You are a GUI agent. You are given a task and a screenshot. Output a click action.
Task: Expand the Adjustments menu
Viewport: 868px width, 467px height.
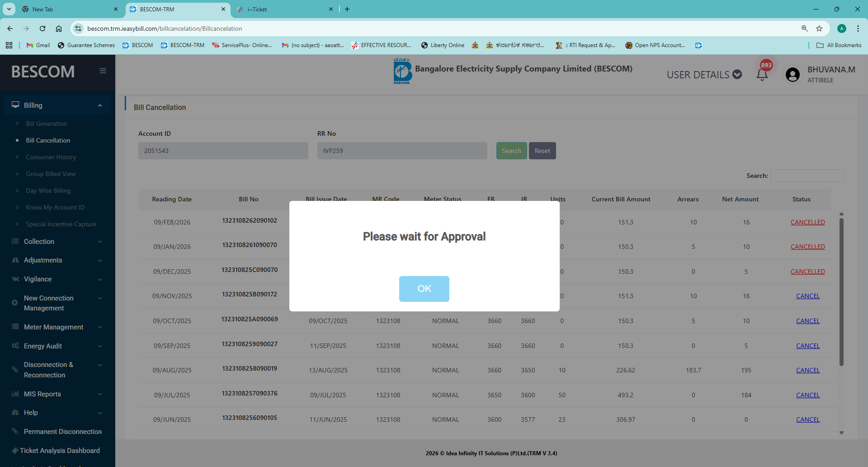coord(57,260)
